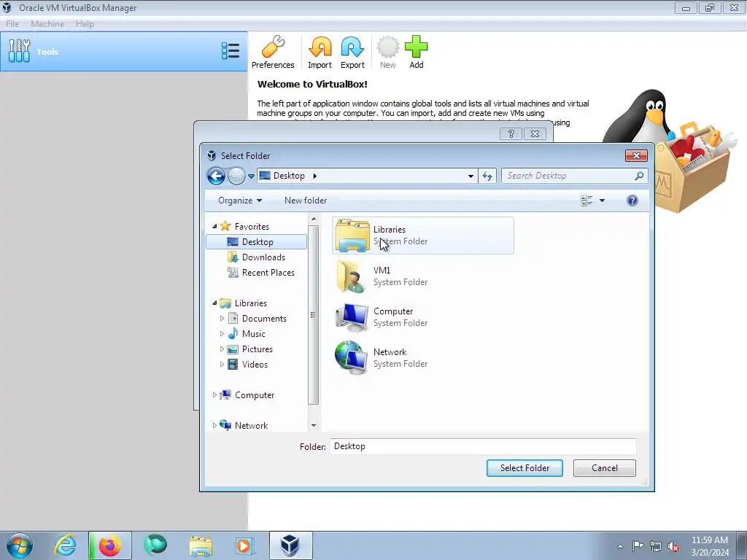Expand the Music library node

(222, 333)
